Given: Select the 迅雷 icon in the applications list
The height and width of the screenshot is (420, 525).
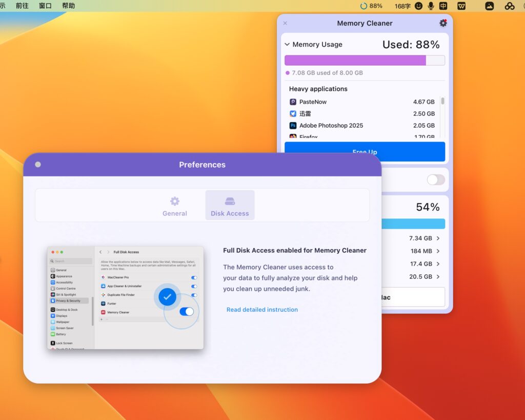Looking at the screenshot, I should point(293,113).
